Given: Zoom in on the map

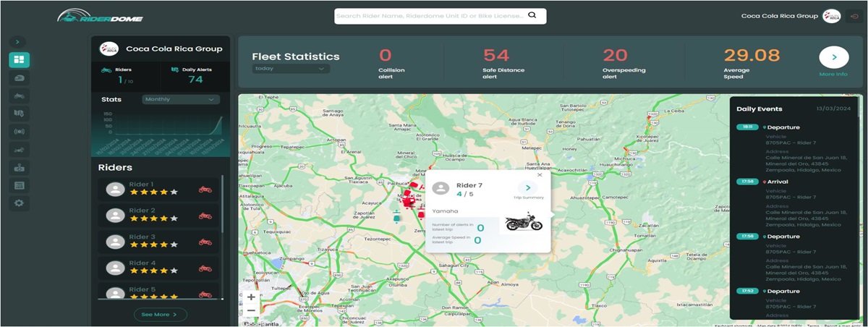Looking at the screenshot, I should pyautogui.click(x=251, y=297).
